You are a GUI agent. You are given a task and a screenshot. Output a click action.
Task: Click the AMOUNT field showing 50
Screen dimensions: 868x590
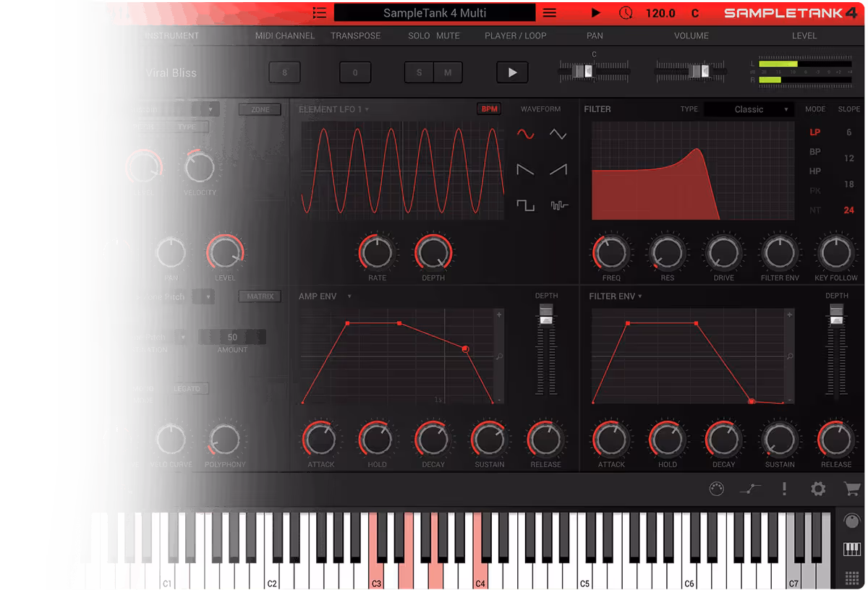pyautogui.click(x=232, y=337)
